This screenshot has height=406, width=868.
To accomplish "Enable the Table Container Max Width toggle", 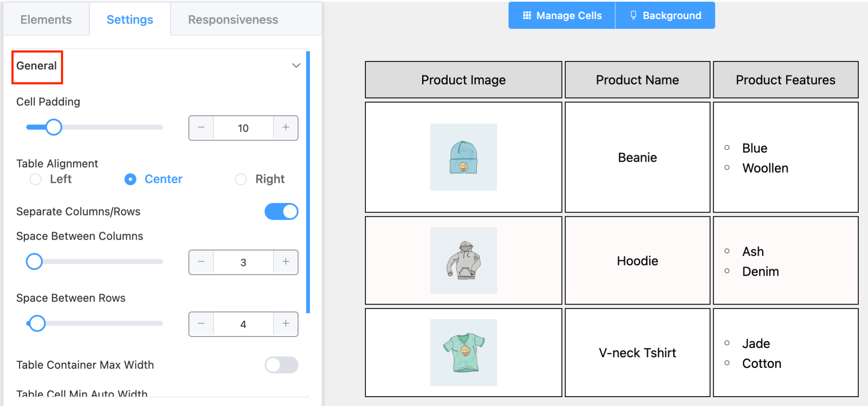I will [x=281, y=364].
